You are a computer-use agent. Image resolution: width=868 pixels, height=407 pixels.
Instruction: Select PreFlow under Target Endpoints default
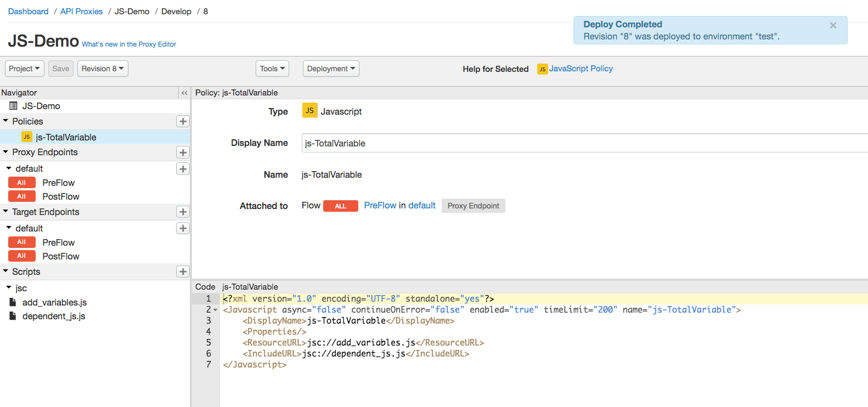pyautogui.click(x=58, y=242)
